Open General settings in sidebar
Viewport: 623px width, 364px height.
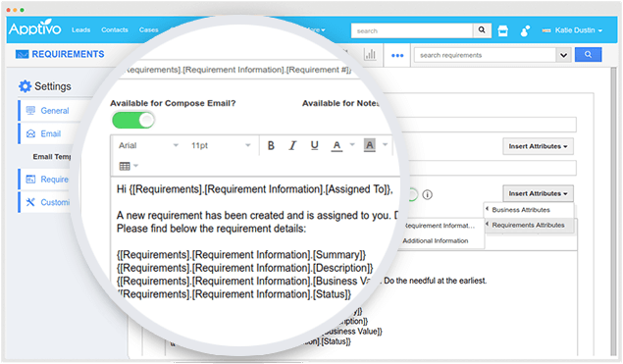pos(55,111)
